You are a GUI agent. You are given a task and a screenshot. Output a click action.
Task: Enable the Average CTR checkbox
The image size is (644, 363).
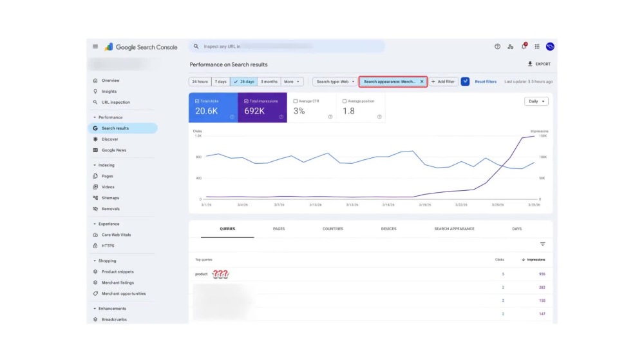pos(296,101)
